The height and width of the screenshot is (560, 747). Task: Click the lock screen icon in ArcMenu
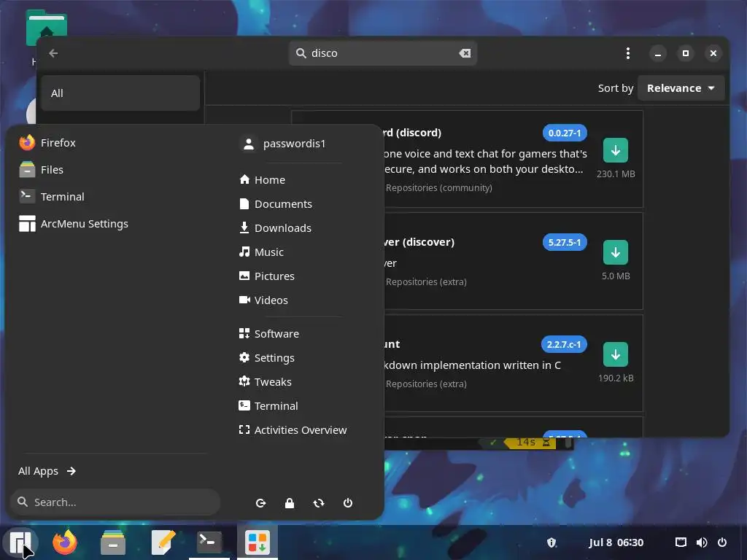click(x=289, y=503)
